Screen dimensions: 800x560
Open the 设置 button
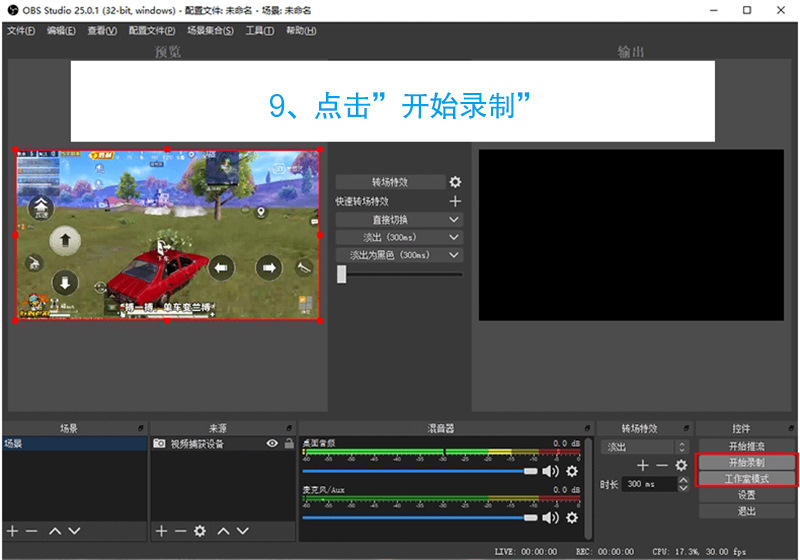746,495
